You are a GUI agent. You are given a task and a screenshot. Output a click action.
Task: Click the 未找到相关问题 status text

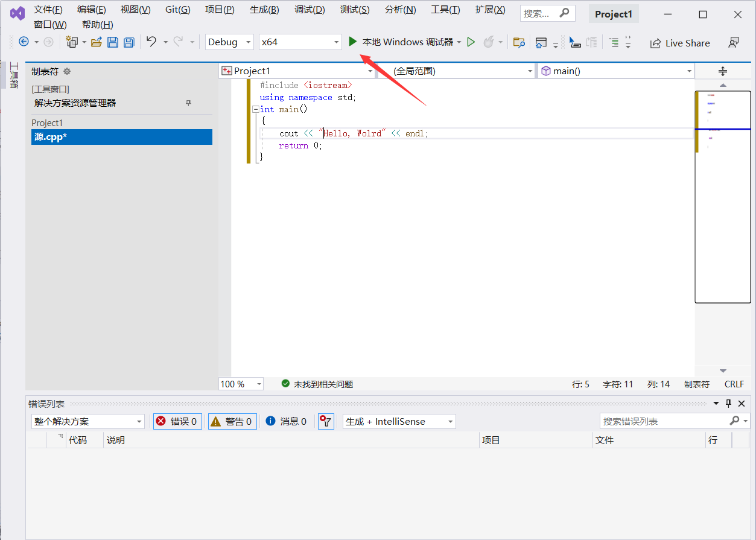click(x=323, y=384)
